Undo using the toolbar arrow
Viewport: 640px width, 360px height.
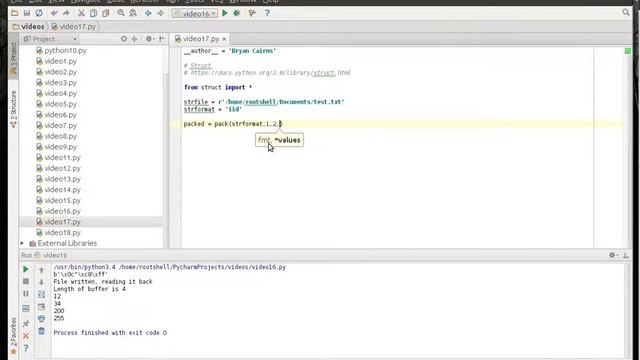[x=54, y=13]
